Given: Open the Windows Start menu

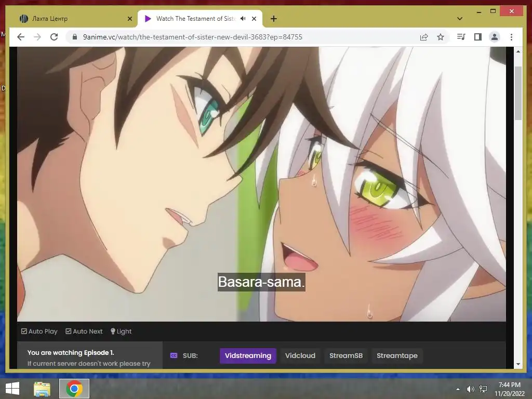Looking at the screenshot, I should point(12,389).
